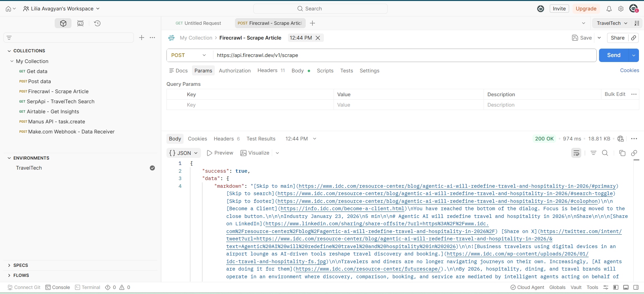This screenshot has height=294, width=644.
Task: Copy response link icon
Action: click(x=634, y=153)
